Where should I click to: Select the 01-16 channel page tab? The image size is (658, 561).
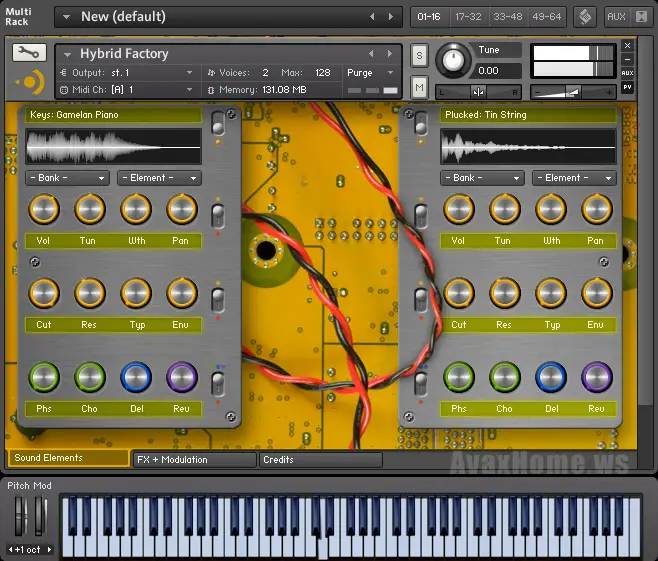[429, 17]
